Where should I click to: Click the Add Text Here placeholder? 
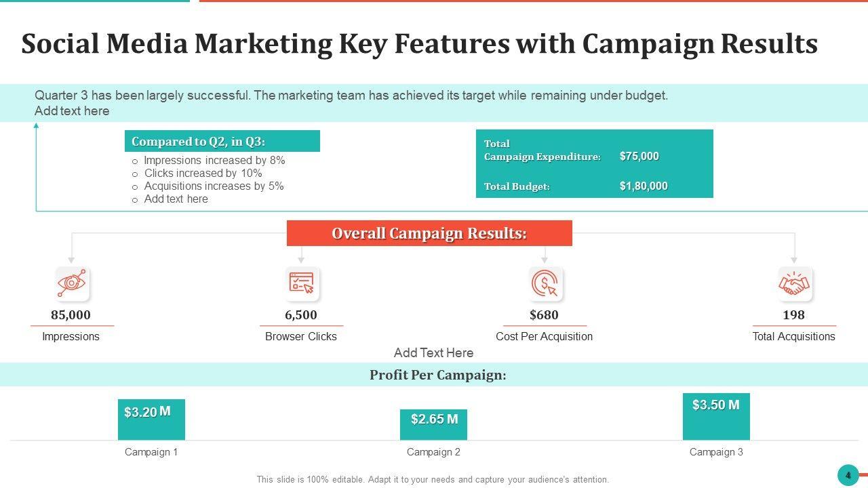pos(433,353)
